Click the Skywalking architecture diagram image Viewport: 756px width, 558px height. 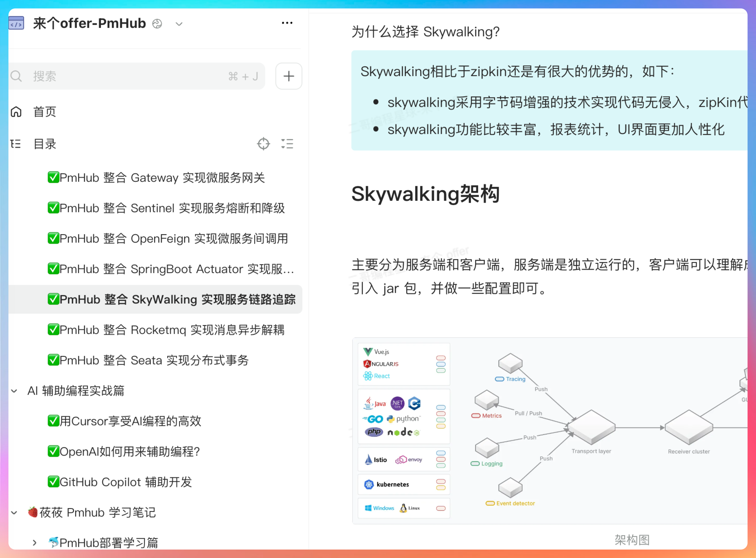coord(550,431)
